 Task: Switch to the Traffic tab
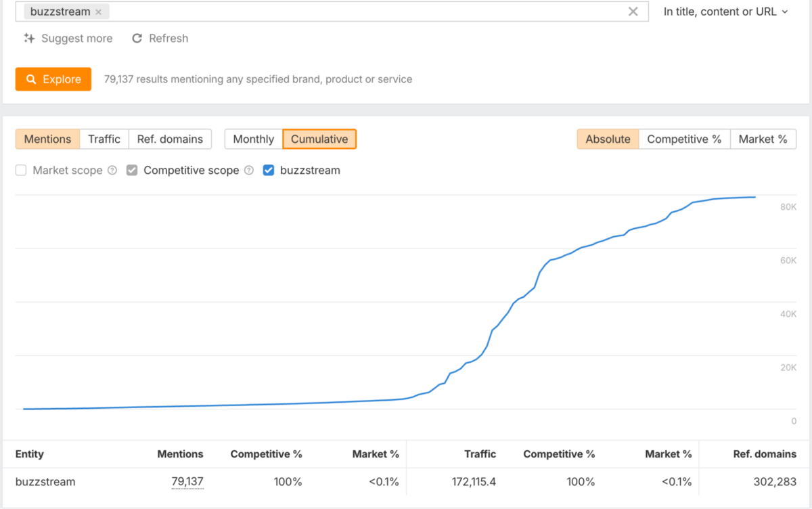tap(104, 139)
